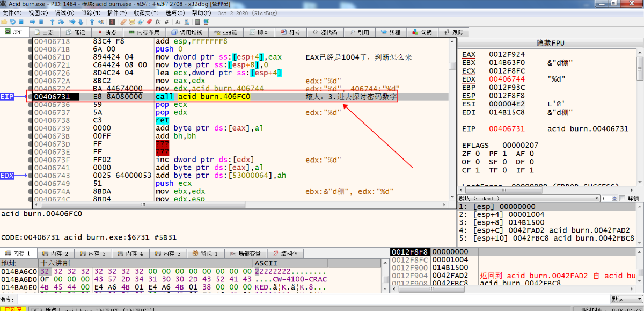
Task: Run the program with the arrow icon
Action: click(x=33, y=22)
